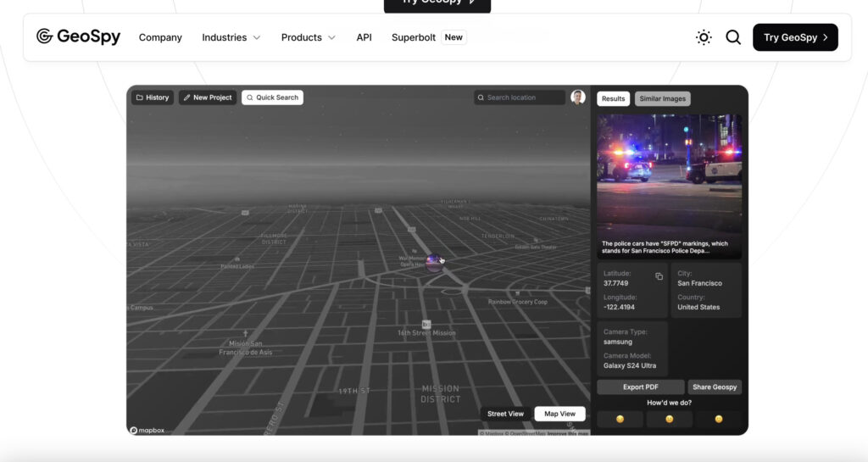The height and width of the screenshot is (462, 868).
Task: Open the police cars result thumbnail
Action: click(x=670, y=186)
